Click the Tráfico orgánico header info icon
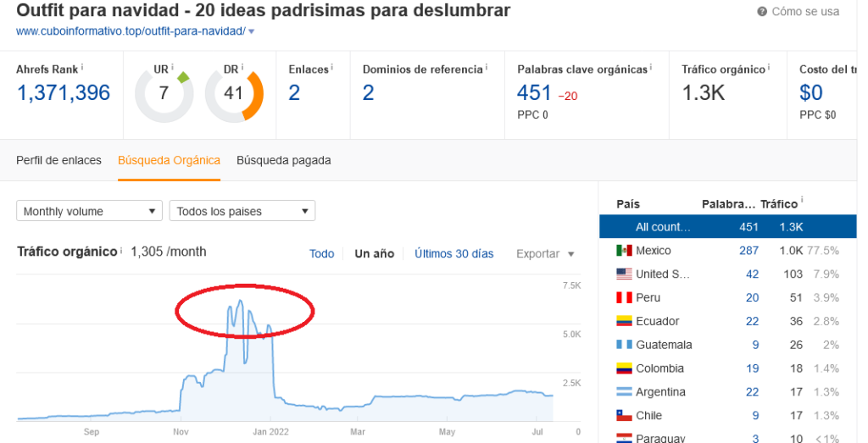 769,67
